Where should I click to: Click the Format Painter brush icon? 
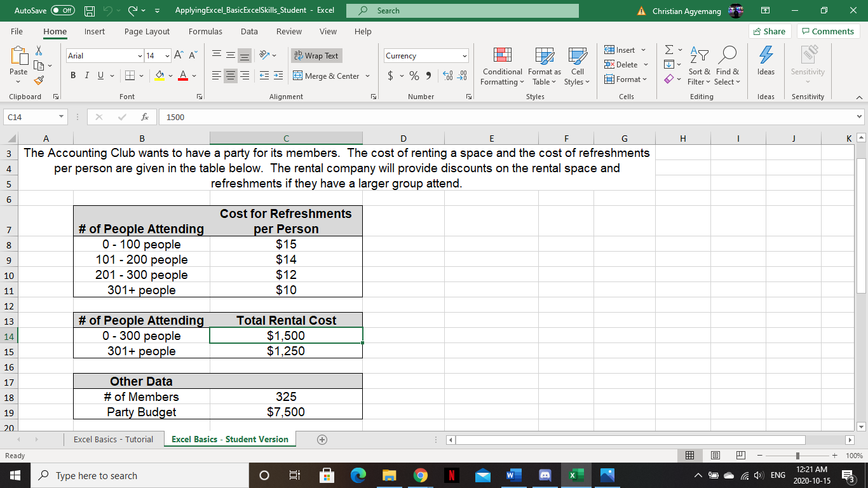(38, 80)
